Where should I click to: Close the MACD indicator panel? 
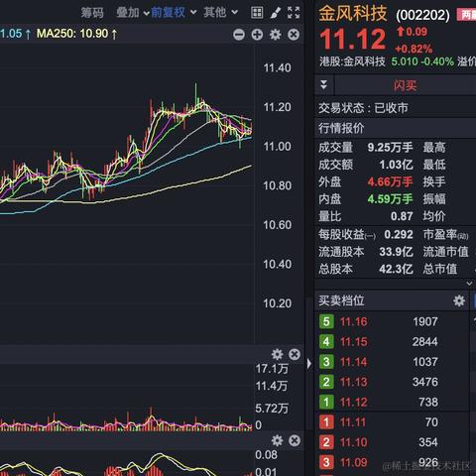point(295,440)
